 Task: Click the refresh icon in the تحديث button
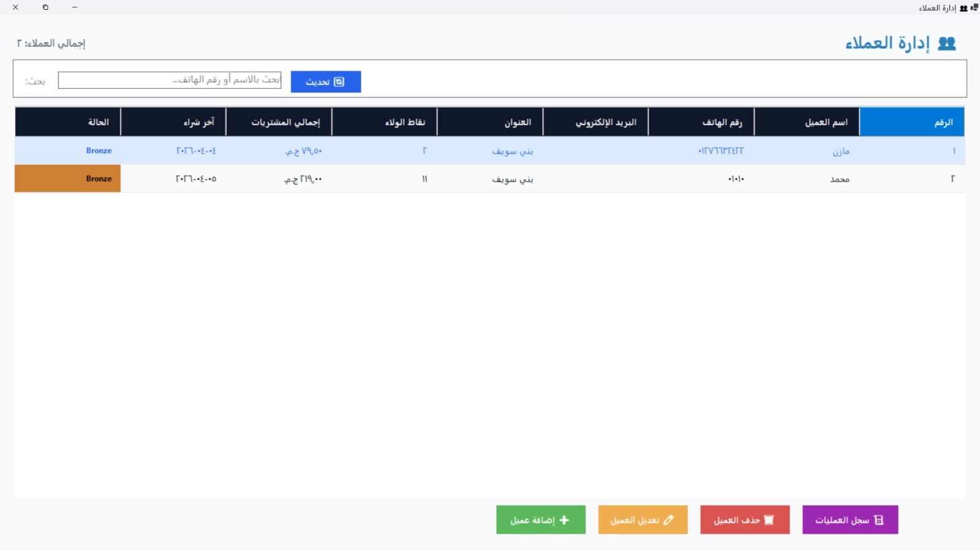(339, 82)
